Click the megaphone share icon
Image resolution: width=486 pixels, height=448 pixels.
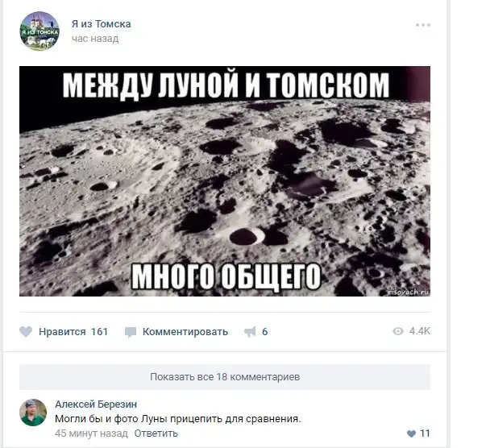click(x=250, y=331)
